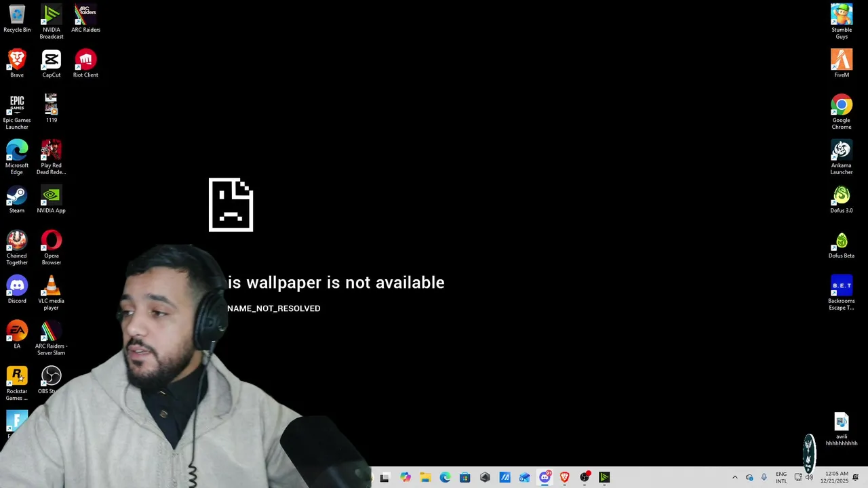Image resolution: width=868 pixels, height=488 pixels.
Task: Open Task View on the taskbar
Action: coord(384,478)
